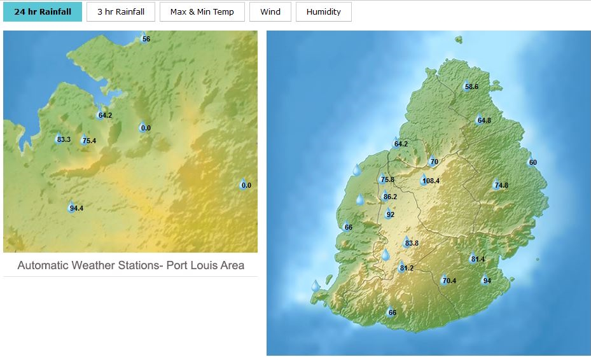Click the Automatic Weather Stations- Port Louis Area caption
This screenshot has height=364, width=591.
tap(130, 265)
